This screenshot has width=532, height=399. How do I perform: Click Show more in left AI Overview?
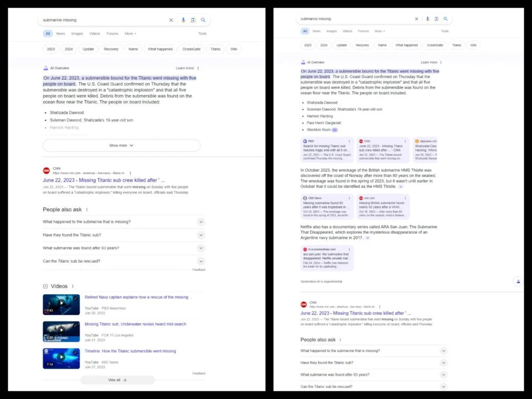click(121, 145)
